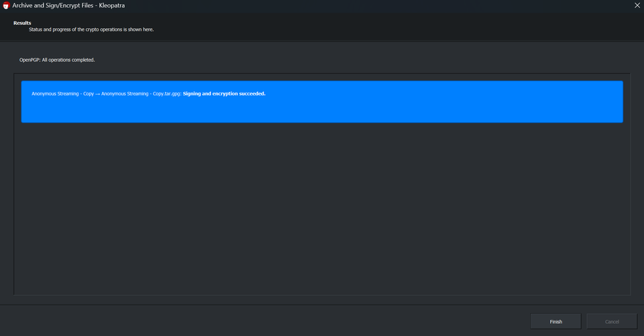Click empty part of the dark Results header banner
The width and height of the screenshot is (644, 336).
tap(402, 27)
